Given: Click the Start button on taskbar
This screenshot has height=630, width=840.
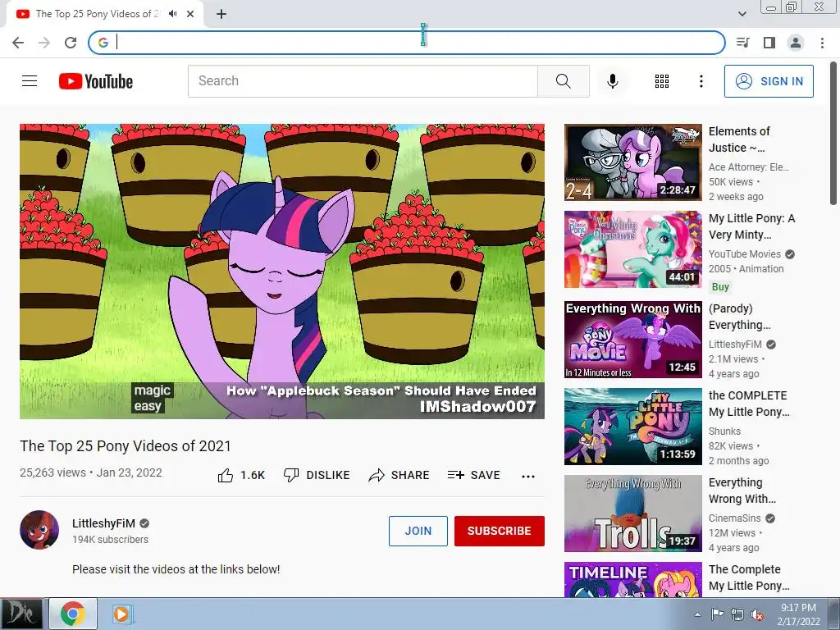Looking at the screenshot, I should click(21, 614).
